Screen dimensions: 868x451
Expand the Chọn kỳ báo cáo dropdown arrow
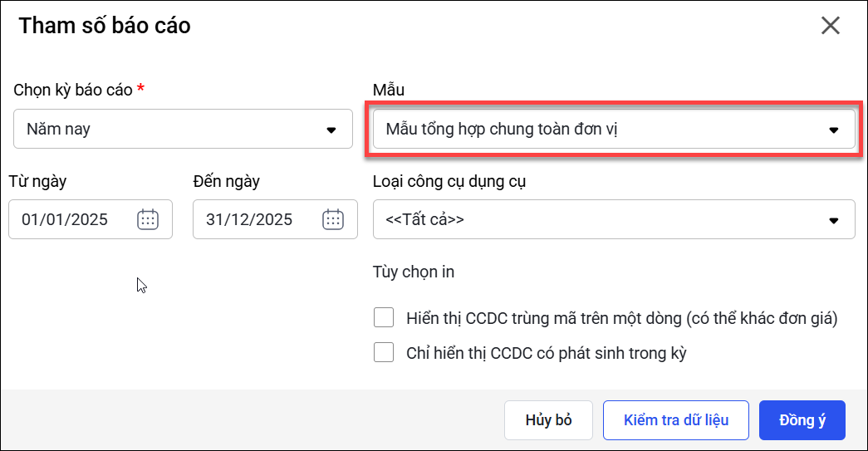point(331,130)
